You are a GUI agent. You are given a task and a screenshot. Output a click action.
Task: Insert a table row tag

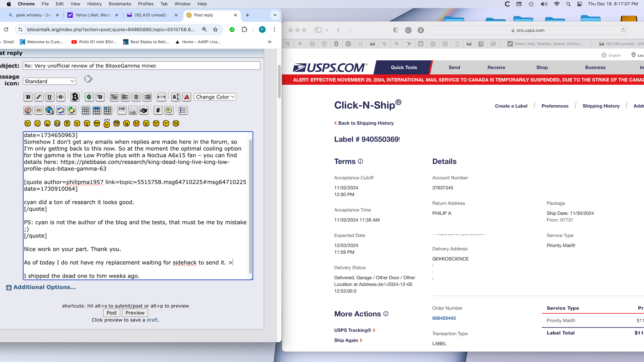tap(97, 110)
